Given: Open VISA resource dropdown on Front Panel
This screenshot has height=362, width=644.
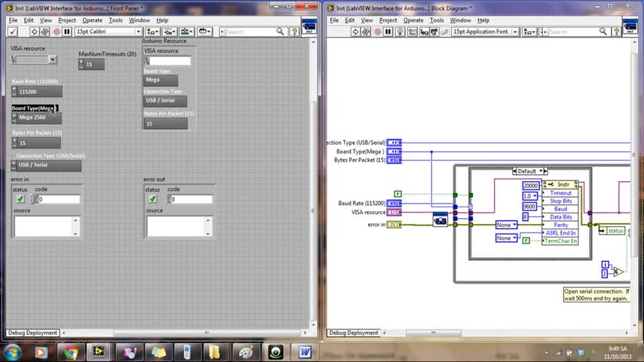Looking at the screenshot, I should click(x=53, y=60).
